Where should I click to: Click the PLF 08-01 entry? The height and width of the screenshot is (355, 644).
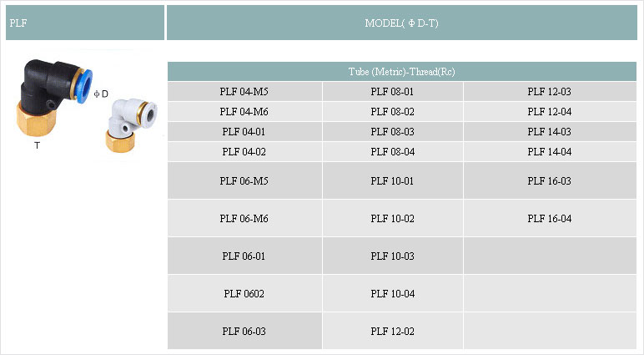(x=393, y=91)
